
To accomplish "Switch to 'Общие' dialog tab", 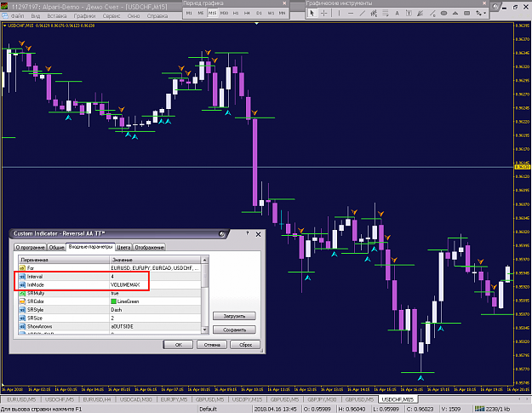I will 56,248.
